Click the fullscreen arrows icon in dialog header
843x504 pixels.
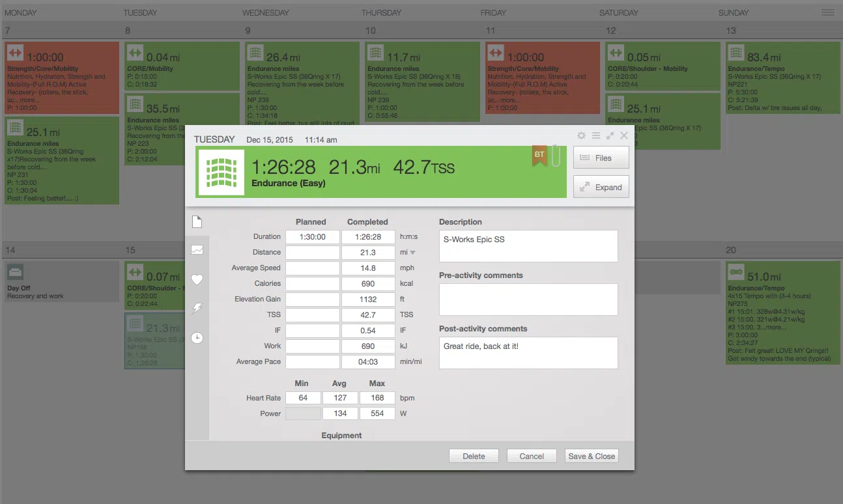pyautogui.click(x=610, y=135)
